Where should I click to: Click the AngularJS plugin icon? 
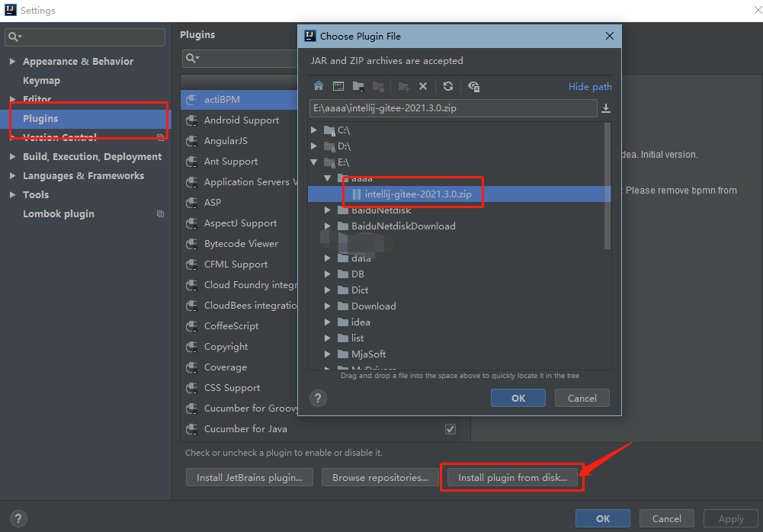pyautogui.click(x=192, y=141)
